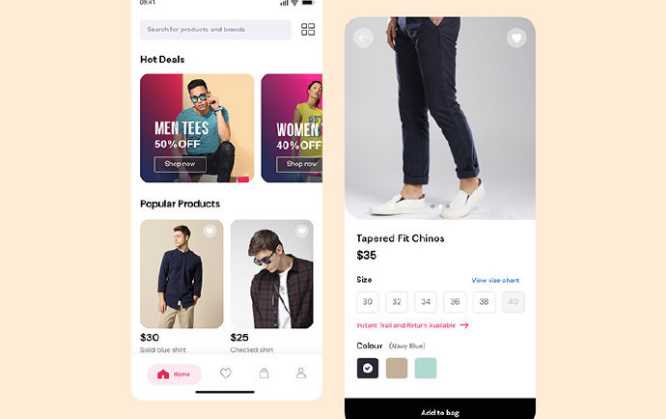Select size 32
The image size is (666, 419).
coord(397,302)
